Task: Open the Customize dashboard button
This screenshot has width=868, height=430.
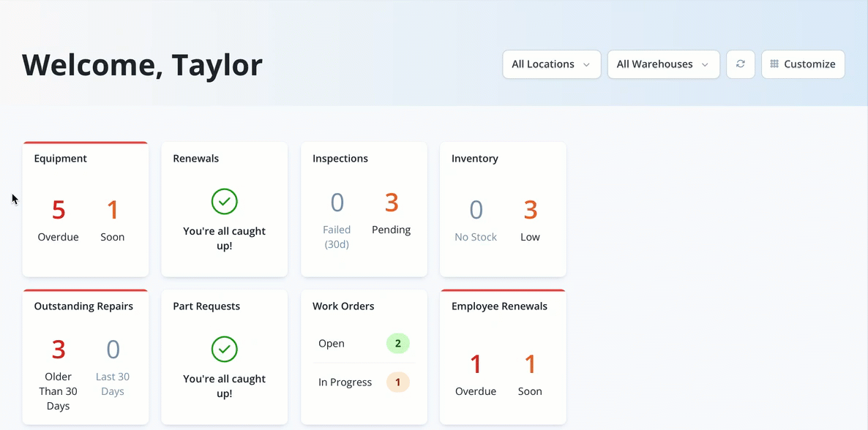Action: tap(803, 64)
